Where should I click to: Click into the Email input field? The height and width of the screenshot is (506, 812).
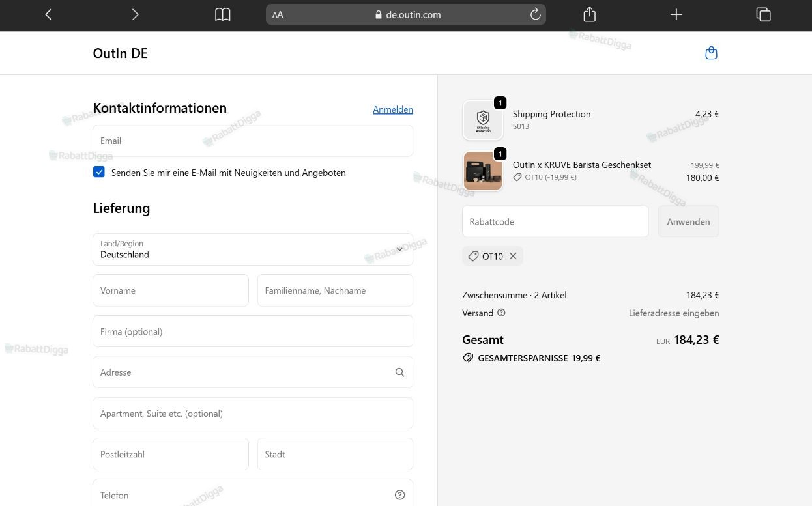coord(253,141)
